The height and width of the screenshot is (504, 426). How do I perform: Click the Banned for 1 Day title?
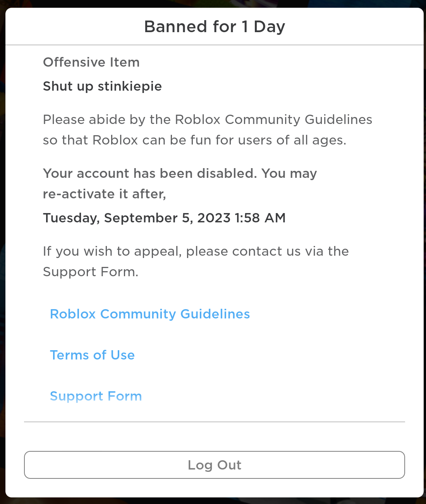click(215, 27)
